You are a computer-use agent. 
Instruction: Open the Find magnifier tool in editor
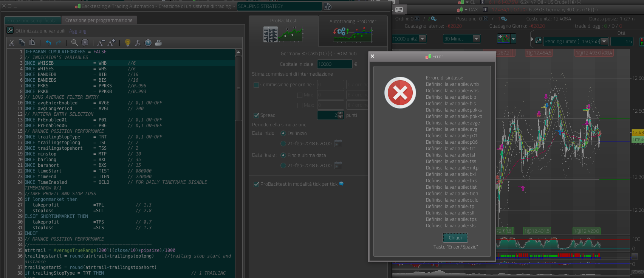point(74,43)
